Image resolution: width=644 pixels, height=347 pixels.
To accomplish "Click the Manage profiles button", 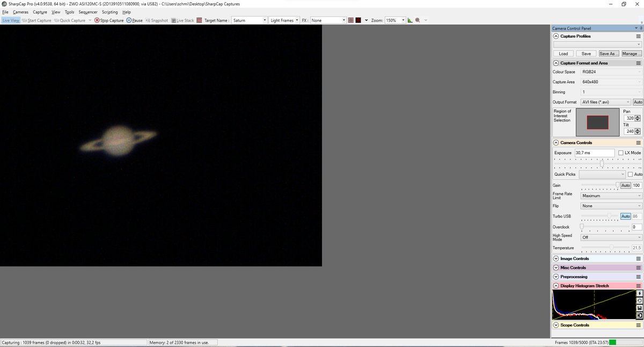I will (x=631, y=54).
